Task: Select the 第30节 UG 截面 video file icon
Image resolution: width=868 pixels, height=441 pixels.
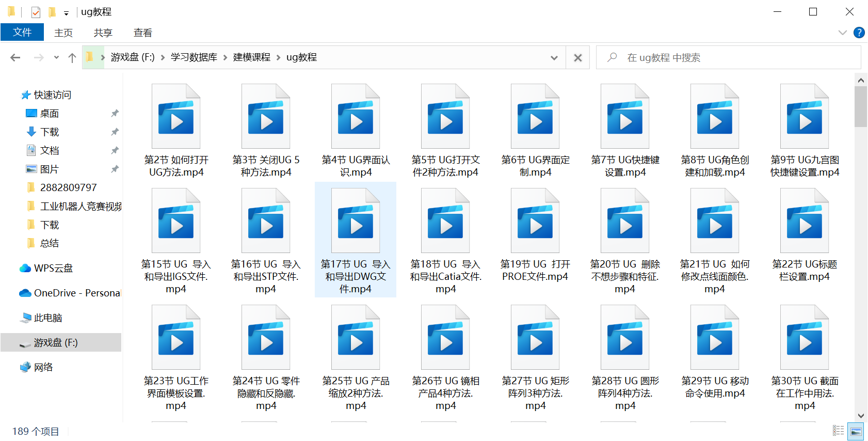Action: click(x=805, y=338)
